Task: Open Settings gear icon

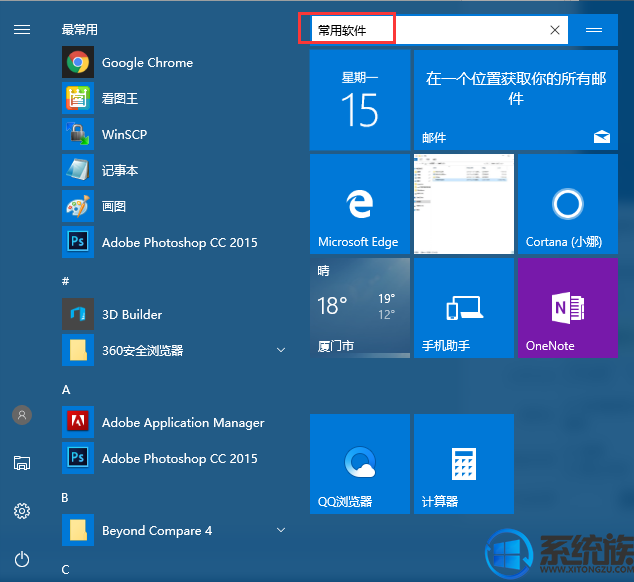Action: point(22,511)
